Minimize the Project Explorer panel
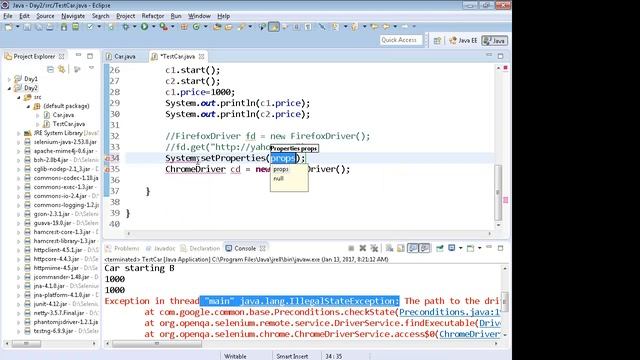 point(78,56)
